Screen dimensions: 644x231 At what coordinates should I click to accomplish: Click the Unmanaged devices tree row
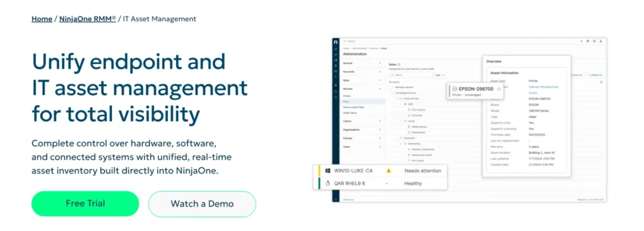pyautogui.click(x=406, y=93)
